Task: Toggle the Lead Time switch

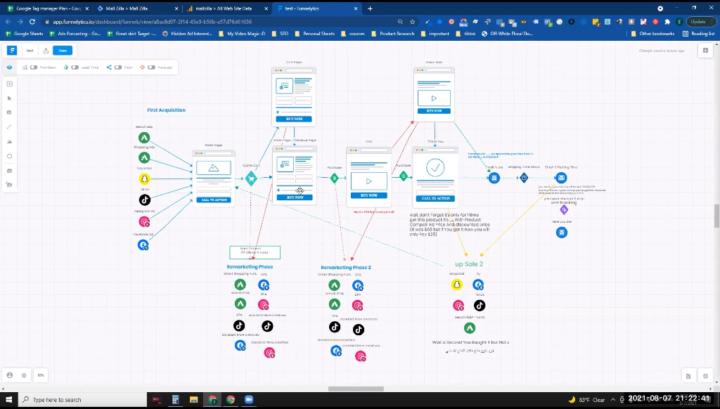Action: pyautogui.click(x=75, y=67)
